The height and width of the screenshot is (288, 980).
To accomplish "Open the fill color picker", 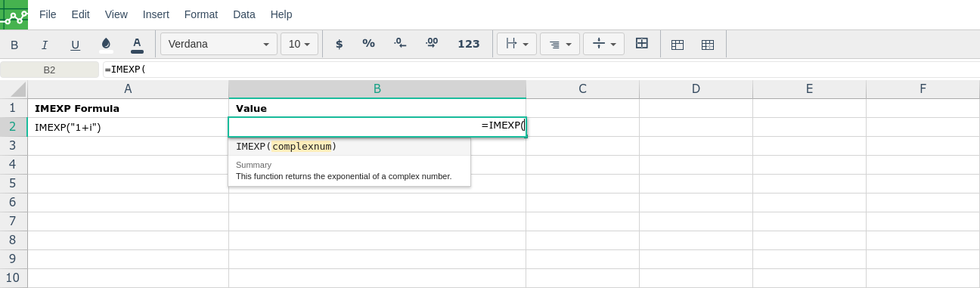I will [106, 45].
